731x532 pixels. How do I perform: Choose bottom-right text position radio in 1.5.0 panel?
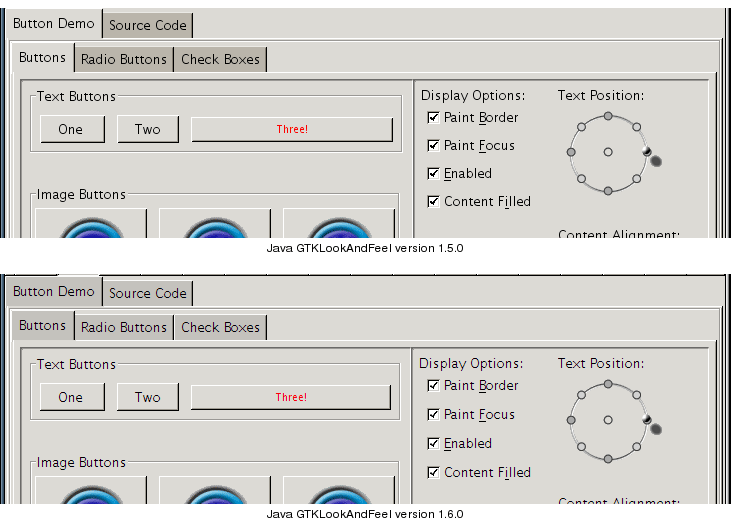pos(636,179)
